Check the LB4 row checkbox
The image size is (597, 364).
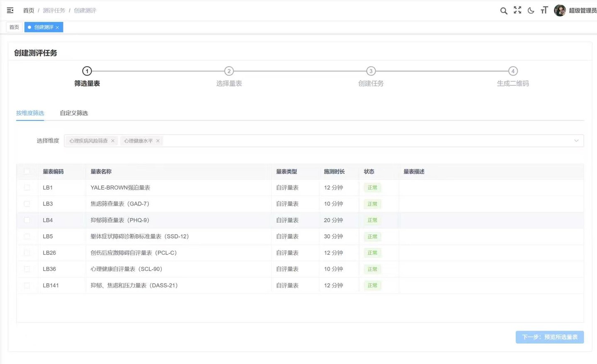tap(27, 220)
